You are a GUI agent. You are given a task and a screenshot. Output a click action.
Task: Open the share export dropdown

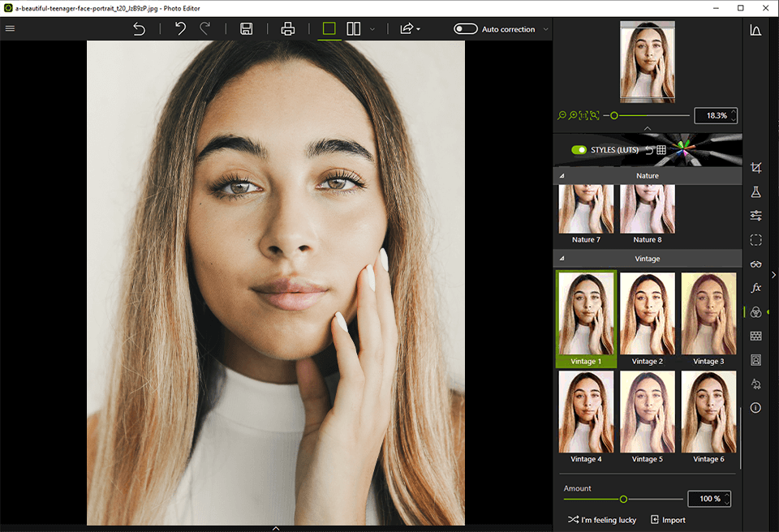(x=409, y=29)
